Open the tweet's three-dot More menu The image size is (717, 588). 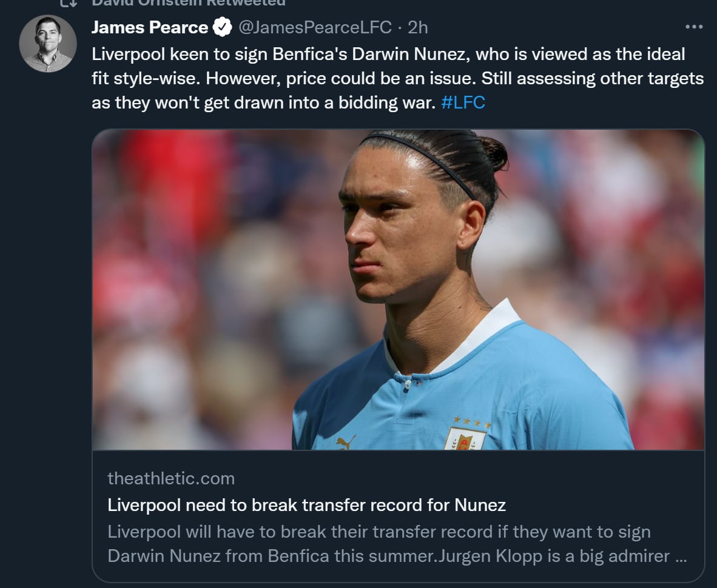click(694, 27)
